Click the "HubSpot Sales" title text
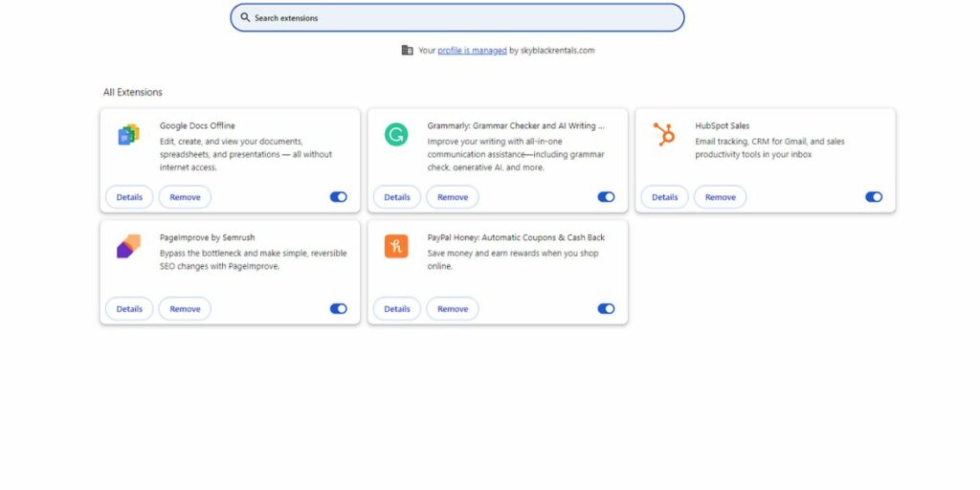The height and width of the screenshot is (490, 980). click(x=722, y=125)
